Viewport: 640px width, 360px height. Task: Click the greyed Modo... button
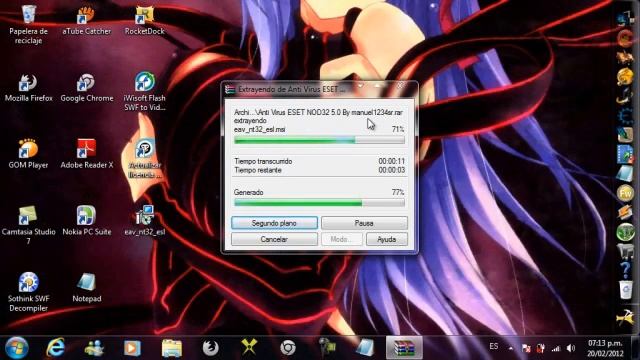click(341, 239)
